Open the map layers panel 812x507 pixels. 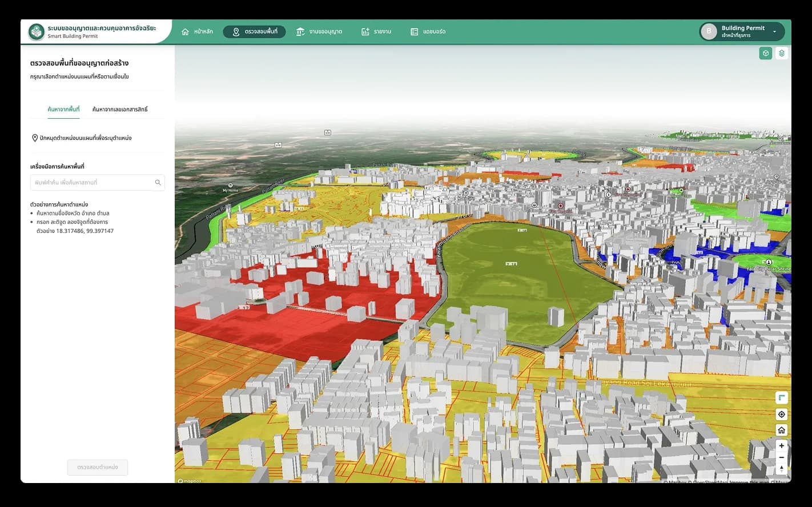(781, 53)
